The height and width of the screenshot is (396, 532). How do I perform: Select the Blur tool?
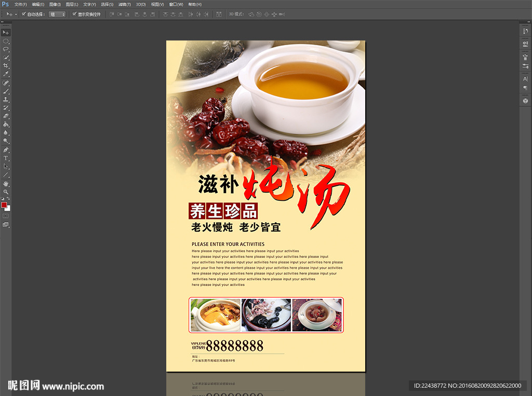pos(6,132)
